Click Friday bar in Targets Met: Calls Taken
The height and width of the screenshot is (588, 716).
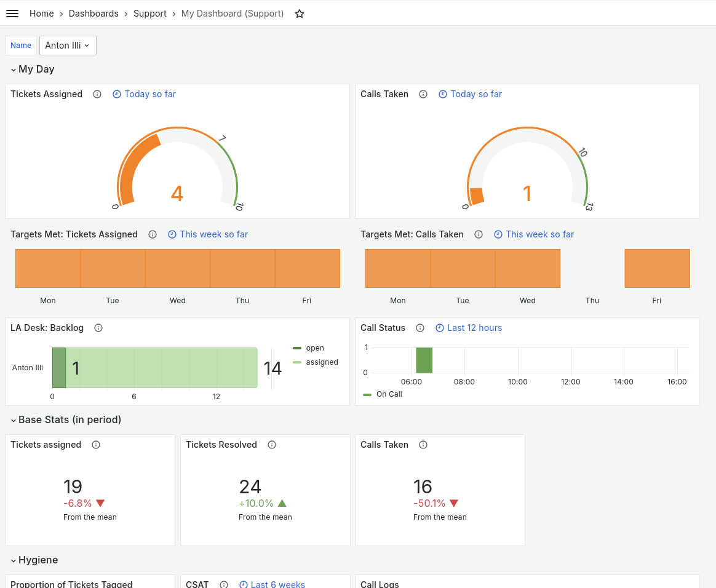click(x=657, y=268)
